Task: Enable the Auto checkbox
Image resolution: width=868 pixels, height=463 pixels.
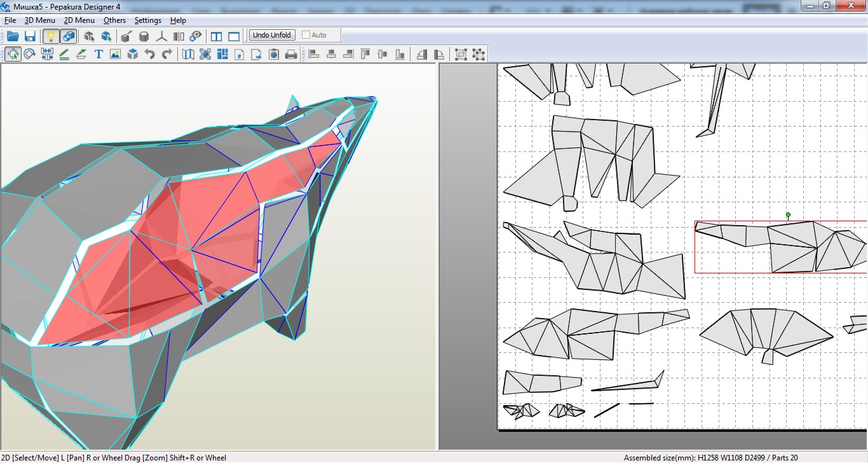Action: [306, 35]
